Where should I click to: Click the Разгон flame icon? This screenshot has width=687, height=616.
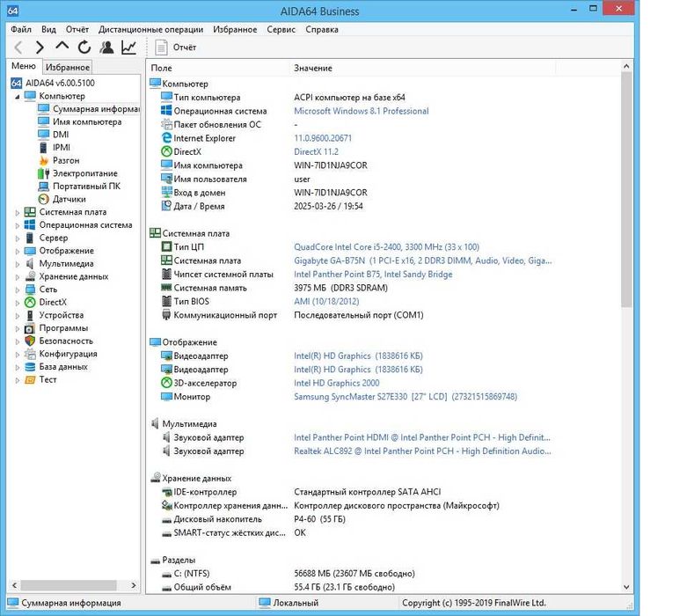coord(43,160)
